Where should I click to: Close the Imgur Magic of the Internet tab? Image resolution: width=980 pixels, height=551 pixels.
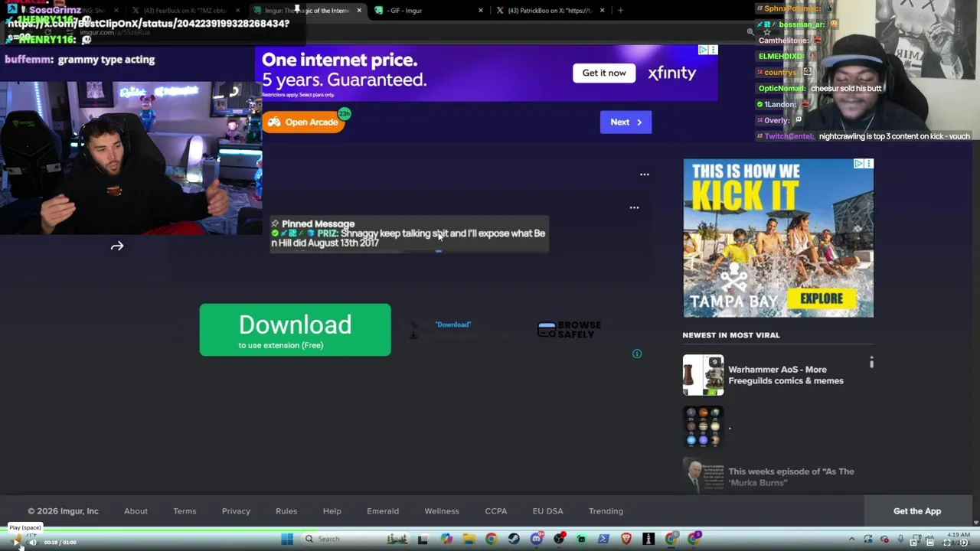359,11
